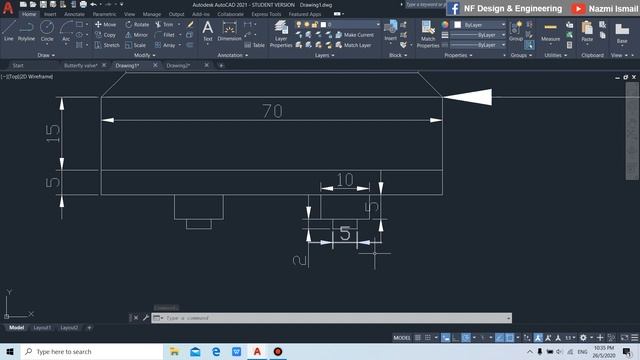Expand the Layers panel

pyautogui.click(x=324, y=55)
